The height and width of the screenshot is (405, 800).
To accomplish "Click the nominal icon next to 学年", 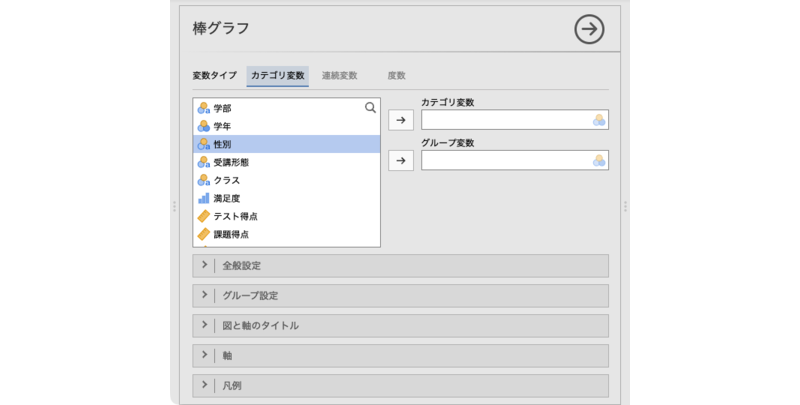I will click(204, 126).
